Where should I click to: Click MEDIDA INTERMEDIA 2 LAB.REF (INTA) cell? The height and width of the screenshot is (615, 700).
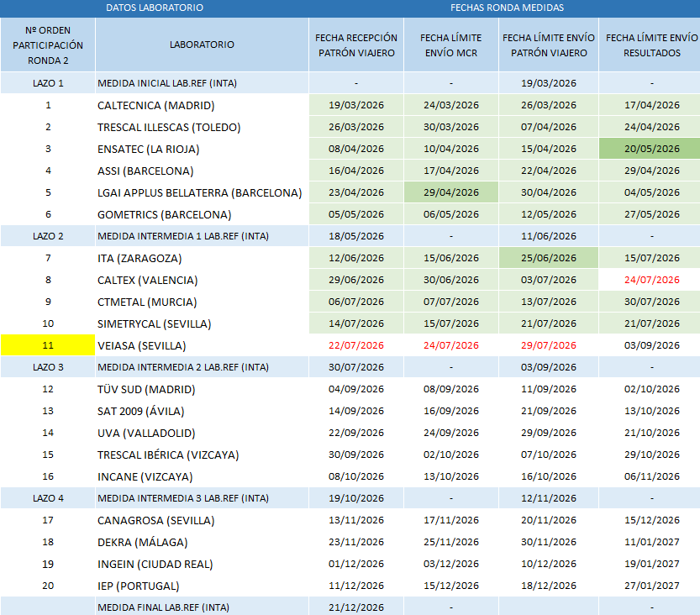click(202, 367)
